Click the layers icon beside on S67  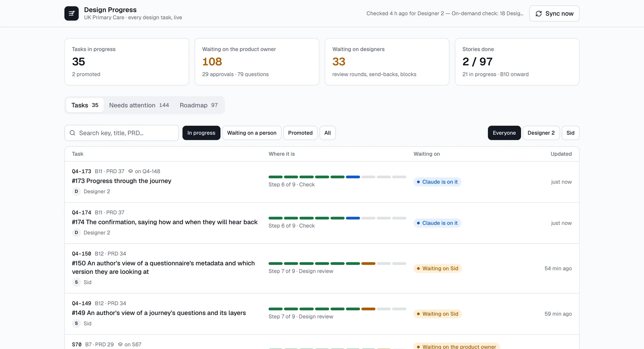coord(120,344)
